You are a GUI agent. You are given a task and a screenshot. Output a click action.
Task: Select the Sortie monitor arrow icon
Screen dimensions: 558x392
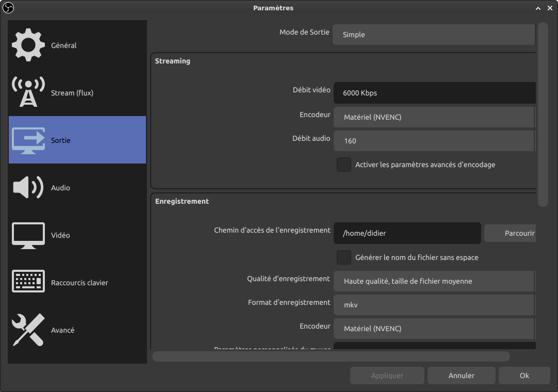tap(28, 140)
